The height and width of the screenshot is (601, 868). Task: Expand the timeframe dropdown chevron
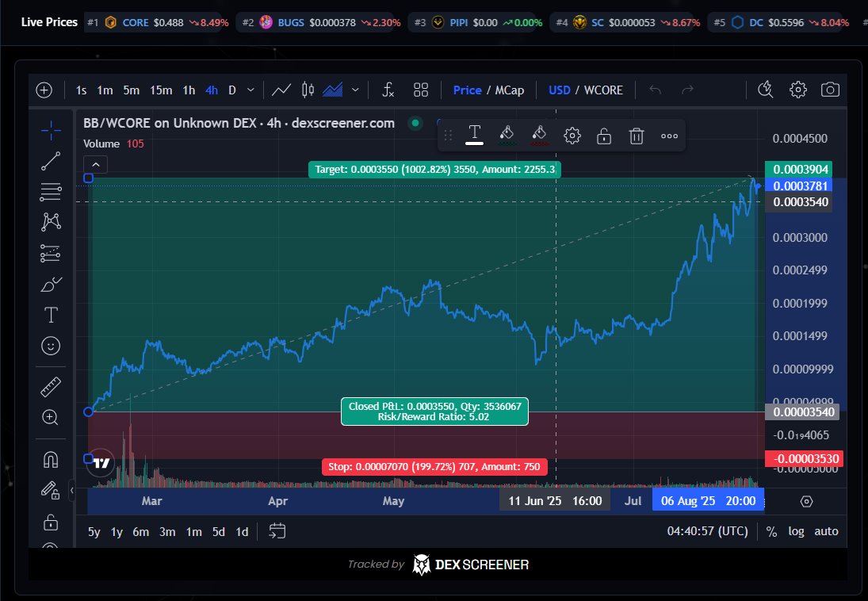[250, 90]
